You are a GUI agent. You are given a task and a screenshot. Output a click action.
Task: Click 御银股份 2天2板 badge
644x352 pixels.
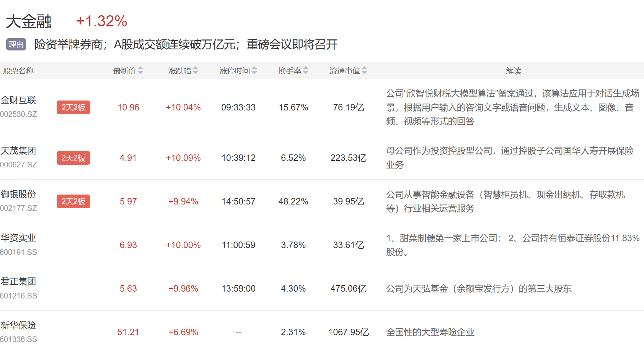coord(73,201)
